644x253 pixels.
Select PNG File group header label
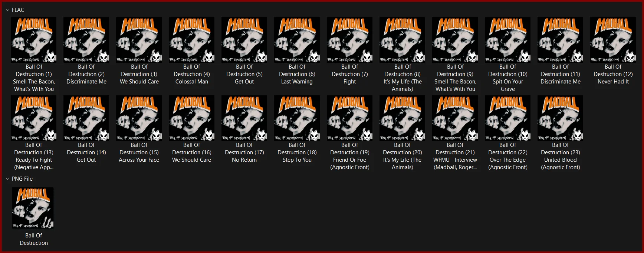click(x=22, y=179)
